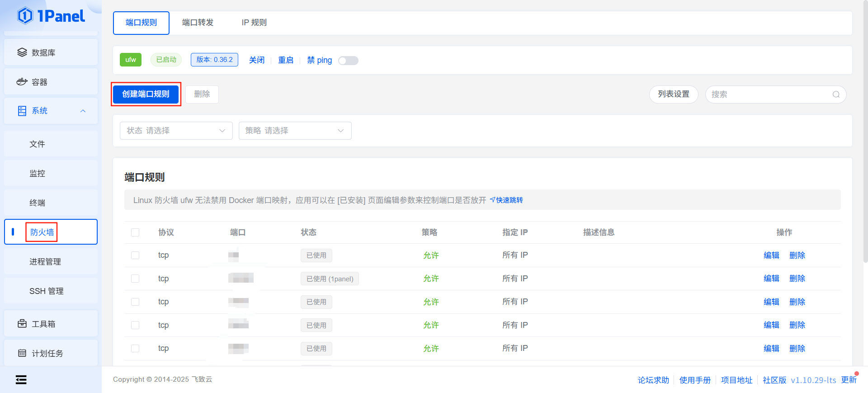868x393 pixels.
Task: Click the green ufw tag
Action: 131,60
